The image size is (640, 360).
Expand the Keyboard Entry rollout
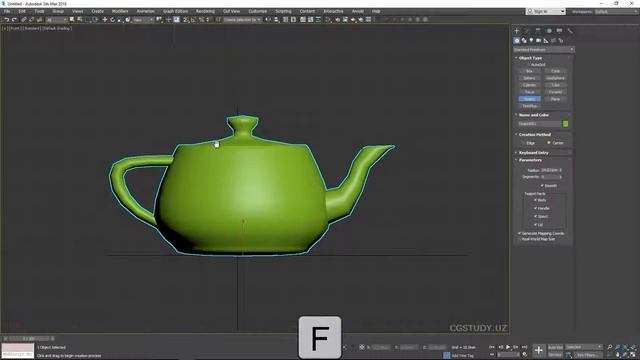pos(533,153)
